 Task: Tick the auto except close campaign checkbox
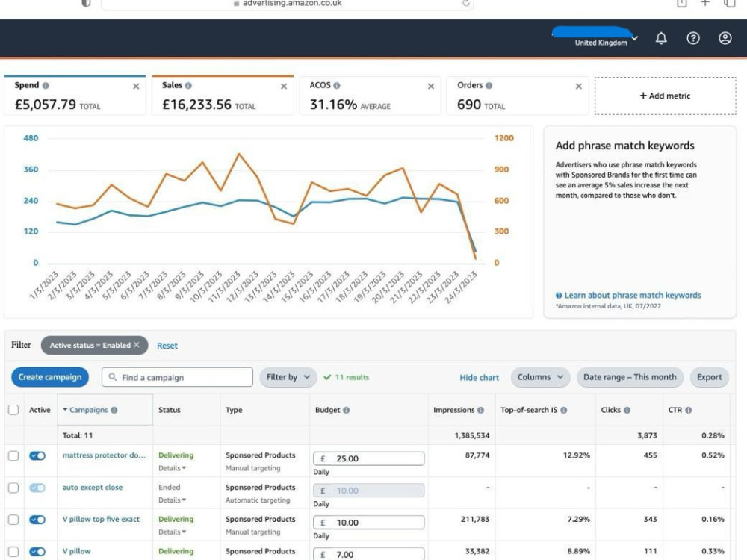(13, 488)
